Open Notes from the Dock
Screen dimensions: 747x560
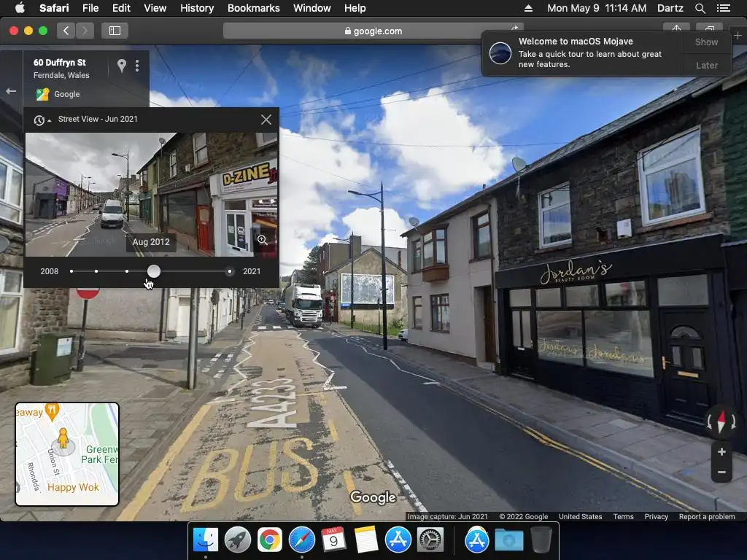[x=366, y=540]
